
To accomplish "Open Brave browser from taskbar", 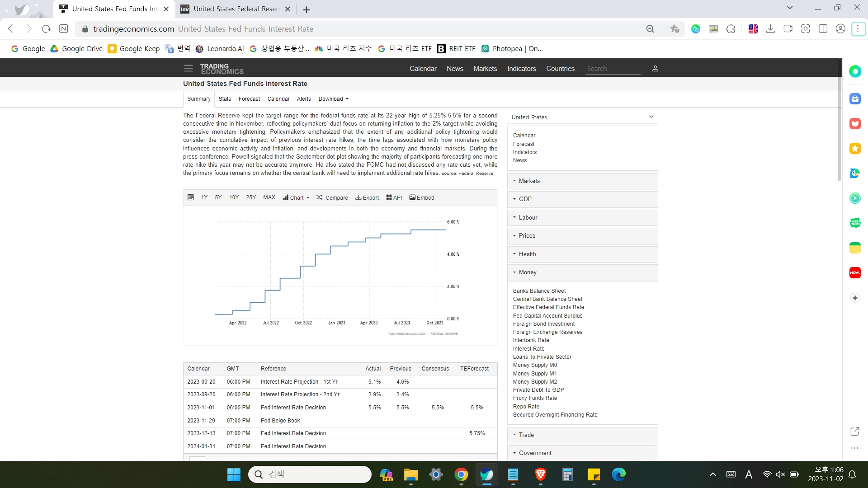I will coord(540,474).
